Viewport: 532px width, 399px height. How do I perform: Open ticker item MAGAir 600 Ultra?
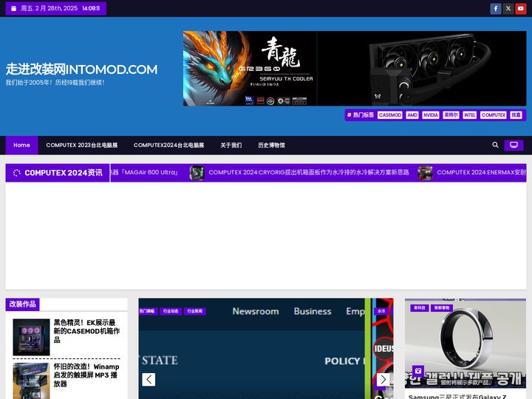click(145, 172)
